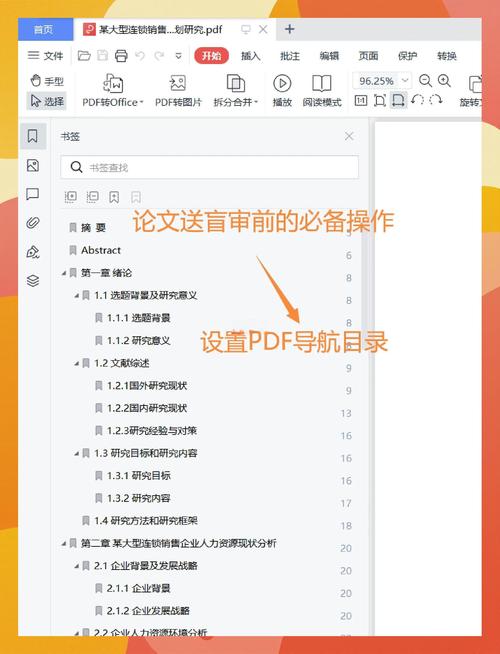500x654 pixels.
Task: Open a new tab with plus button
Action: (x=289, y=29)
